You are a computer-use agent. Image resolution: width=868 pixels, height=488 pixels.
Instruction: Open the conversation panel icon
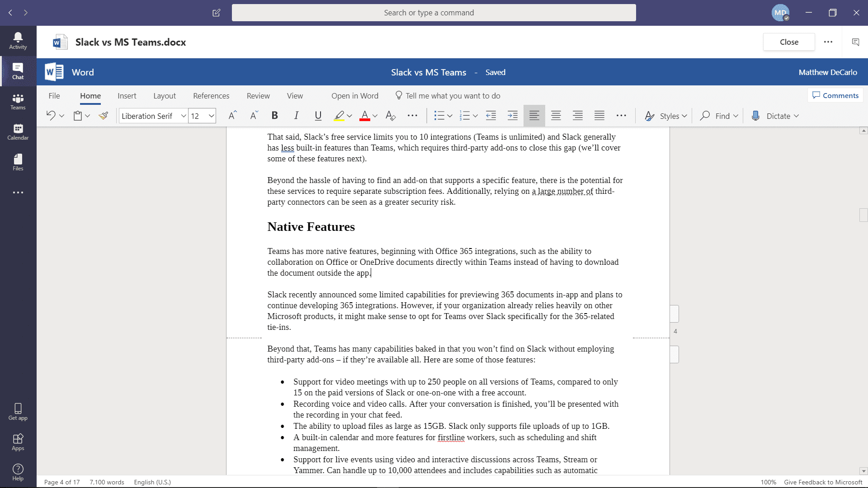pos(855,42)
